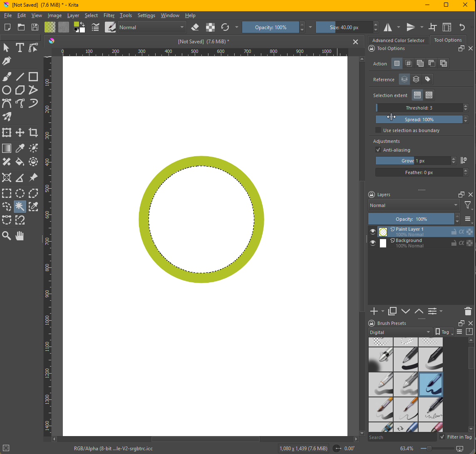Open the layer blending mode dropdown

point(414,205)
